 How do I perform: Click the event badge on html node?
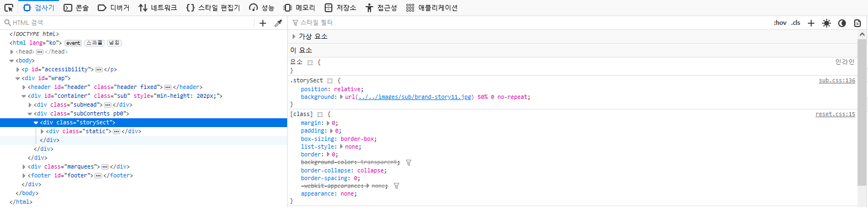[x=73, y=43]
